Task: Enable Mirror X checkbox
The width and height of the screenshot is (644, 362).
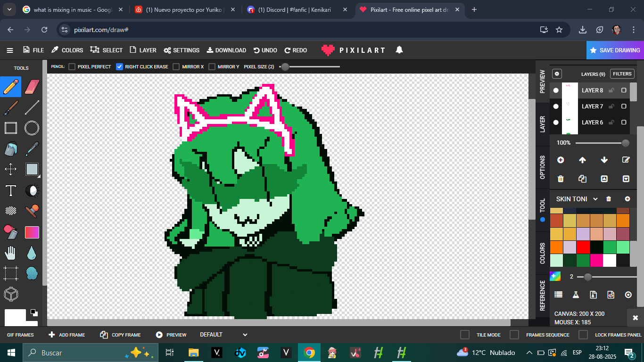Action: [x=176, y=67]
